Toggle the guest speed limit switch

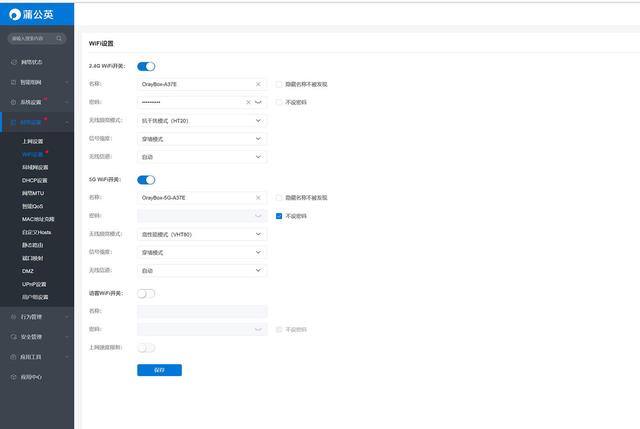(x=146, y=348)
